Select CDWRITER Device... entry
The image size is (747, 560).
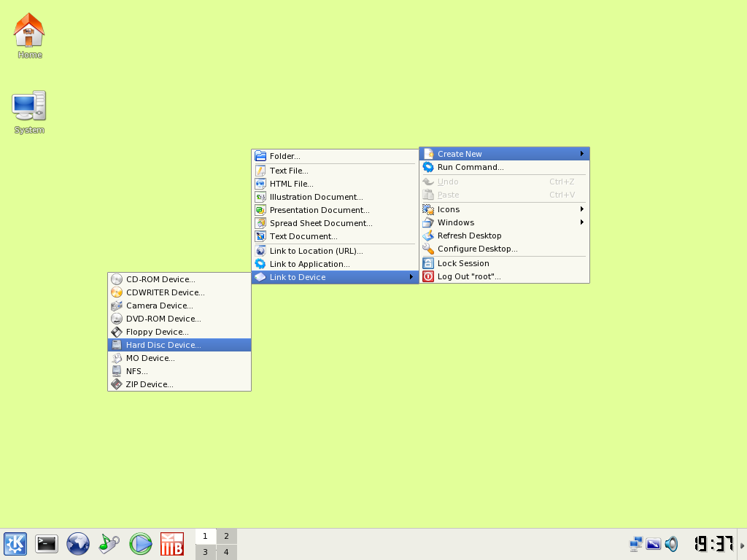[x=179, y=292]
